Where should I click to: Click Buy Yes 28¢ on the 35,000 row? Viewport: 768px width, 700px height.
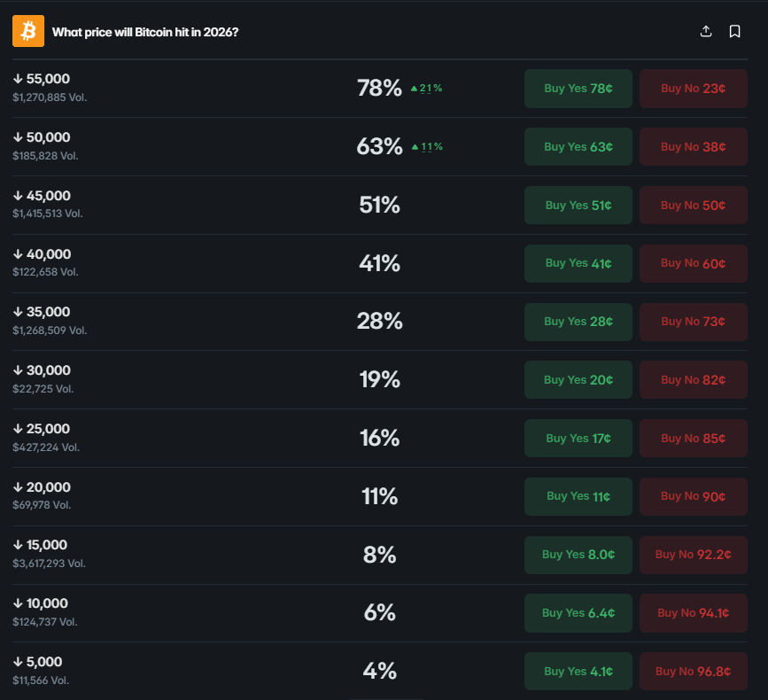(x=578, y=321)
